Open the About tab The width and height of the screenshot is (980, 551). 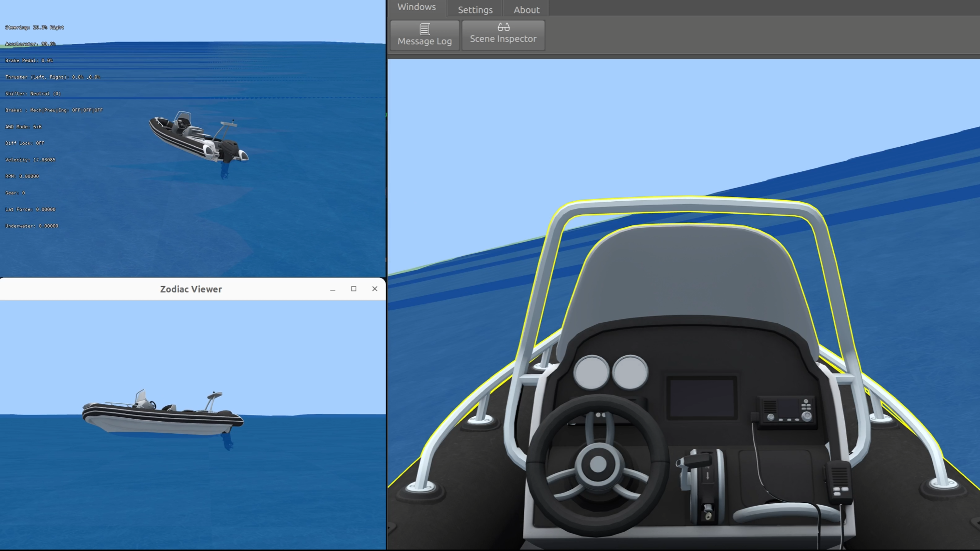point(526,10)
